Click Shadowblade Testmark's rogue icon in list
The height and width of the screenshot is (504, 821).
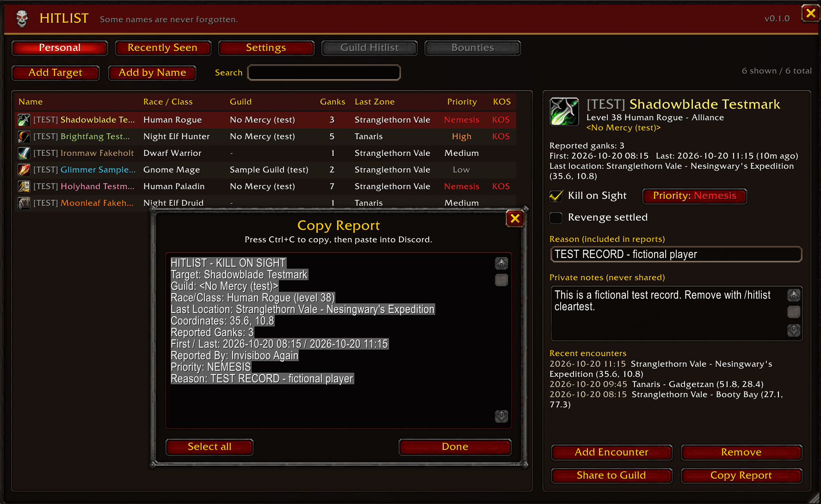click(x=24, y=120)
